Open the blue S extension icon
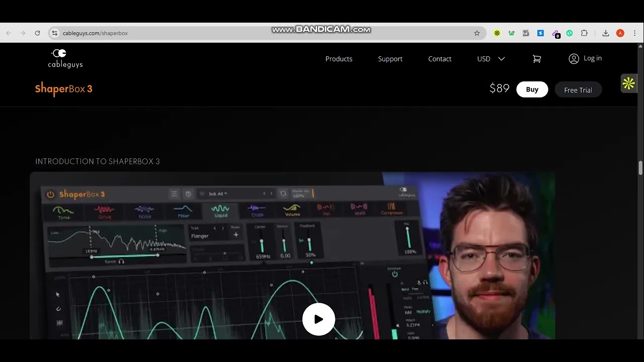Screen dimensions: 644x362 (x=540, y=33)
